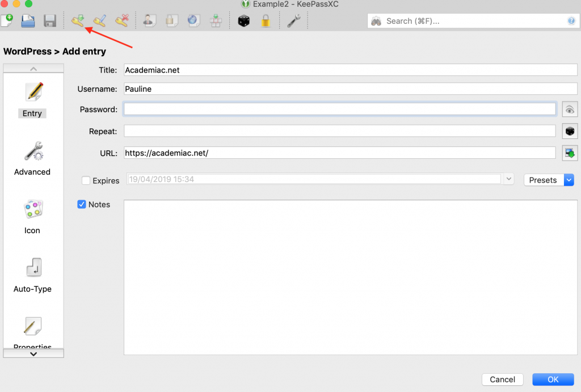Add new entry with key icon
Viewport: 581px width, 392px height.
(x=78, y=21)
